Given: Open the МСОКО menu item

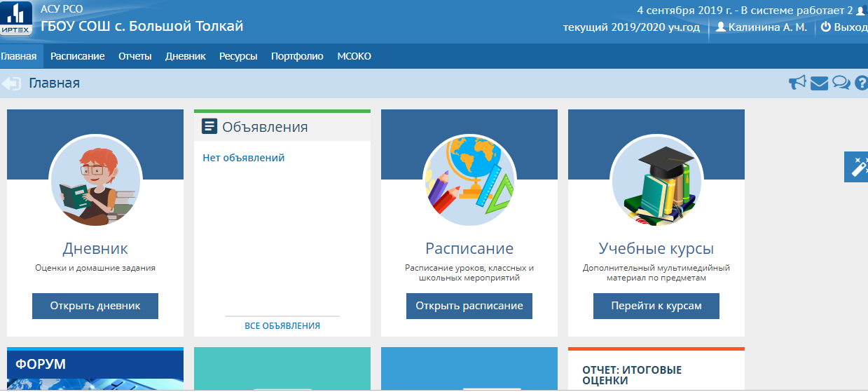Looking at the screenshot, I should pos(354,56).
